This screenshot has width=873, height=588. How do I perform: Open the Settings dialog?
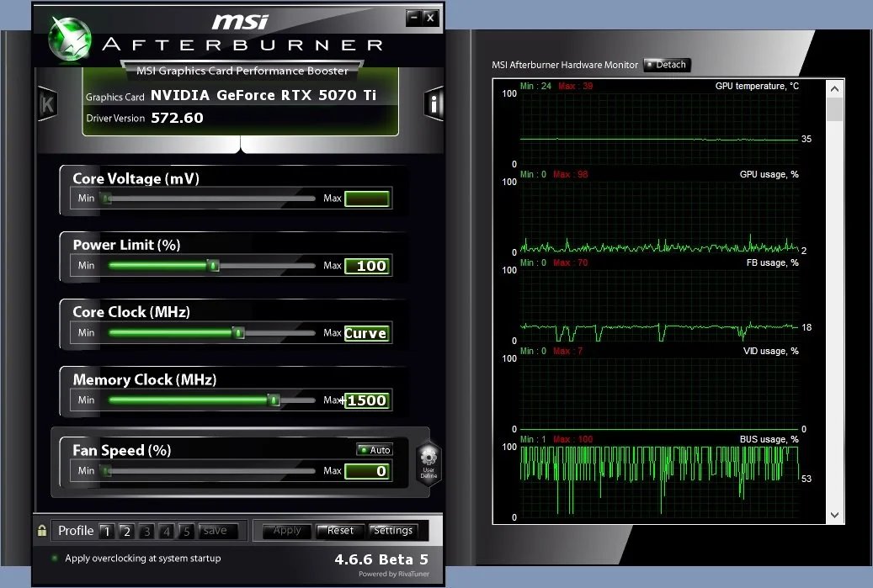click(x=393, y=531)
